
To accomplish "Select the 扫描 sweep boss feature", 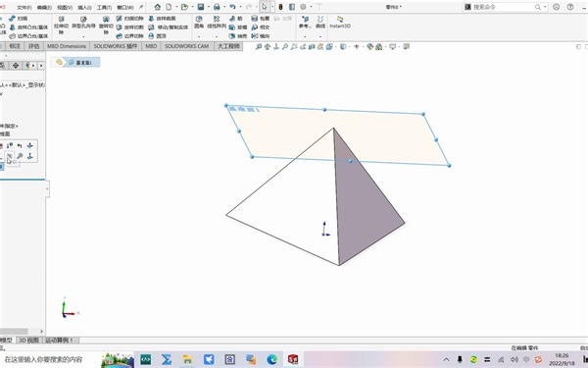I will click(18, 18).
